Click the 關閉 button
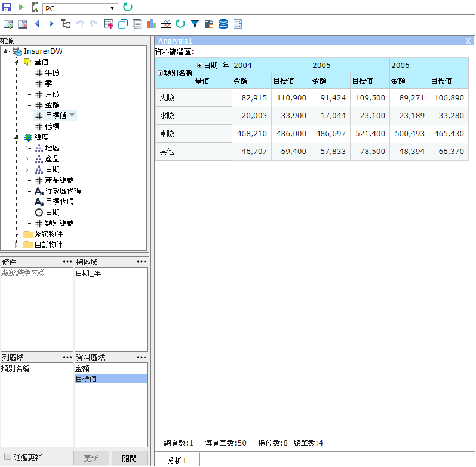This screenshot has height=467, width=476. coord(130,458)
